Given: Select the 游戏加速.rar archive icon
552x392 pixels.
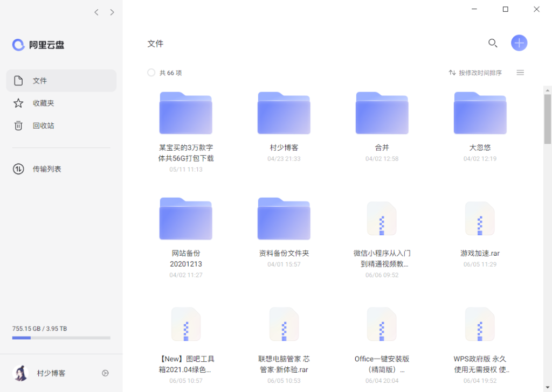Looking at the screenshot, I should 480,219.
